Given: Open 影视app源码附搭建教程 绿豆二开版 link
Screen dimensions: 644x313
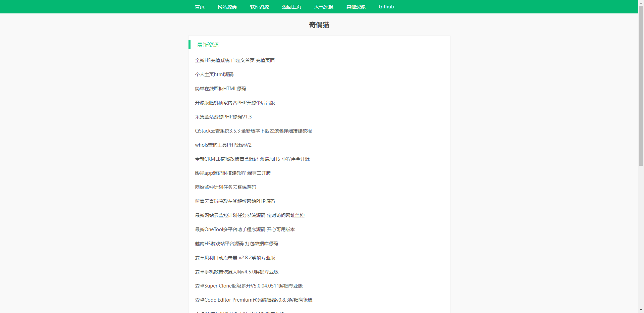Looking at the screenshot, I should pyautogui.click(x=233, y=173).
